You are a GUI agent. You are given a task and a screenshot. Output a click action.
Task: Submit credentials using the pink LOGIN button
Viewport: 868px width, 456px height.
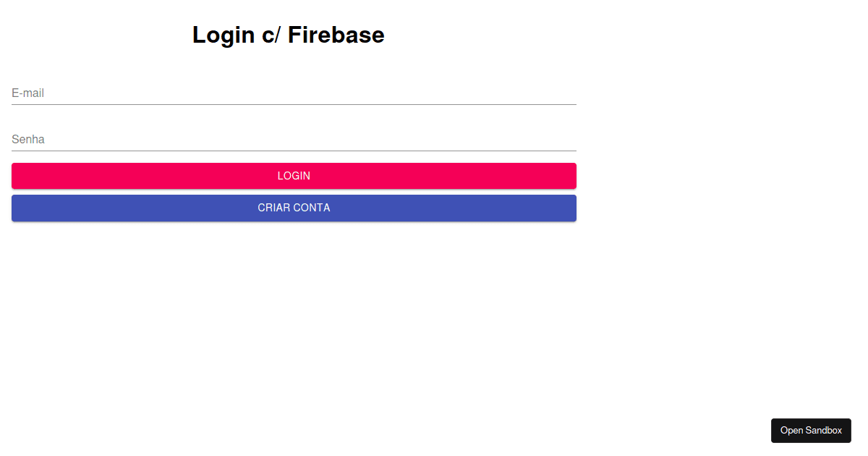[294, 175]
